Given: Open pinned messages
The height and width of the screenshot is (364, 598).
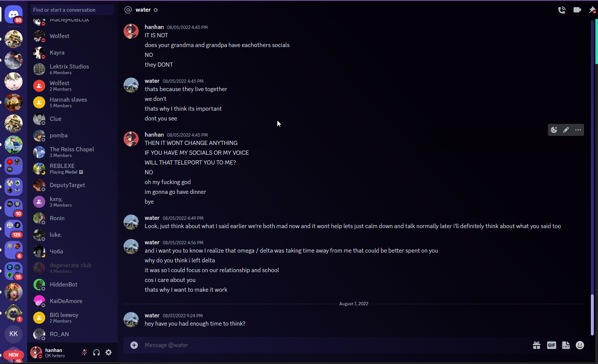Looking at the screenshot, I should 592,10.
